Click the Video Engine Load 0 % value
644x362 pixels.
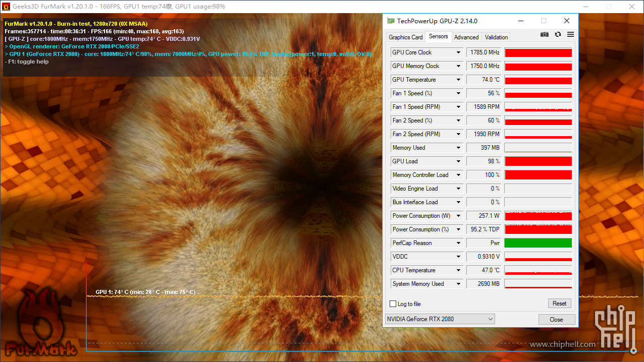(x=484, y=189)
